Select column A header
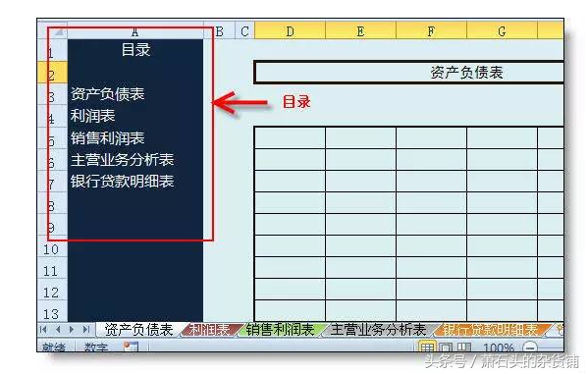The height and width of the screenshot is (374, 588). 135,32
